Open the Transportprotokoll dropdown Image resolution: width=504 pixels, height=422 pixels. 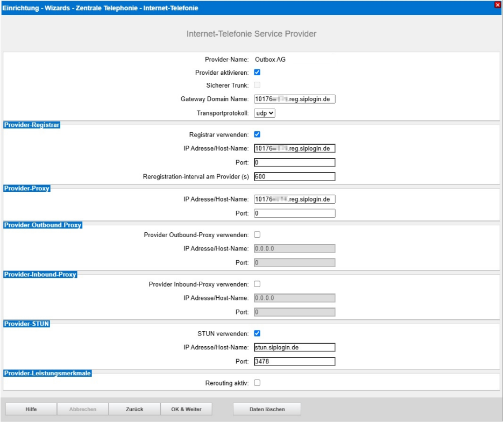264,113
